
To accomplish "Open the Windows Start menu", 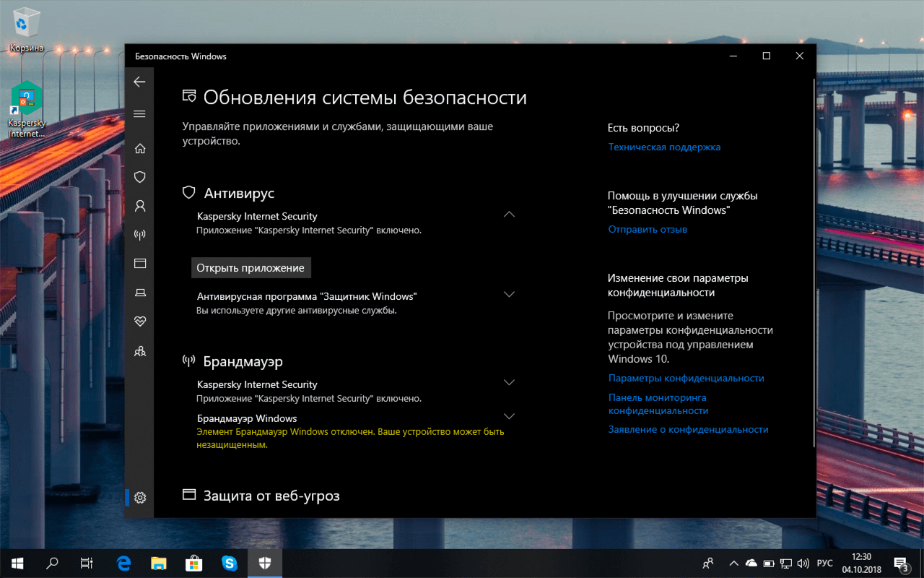I will (x=16, y=563).
